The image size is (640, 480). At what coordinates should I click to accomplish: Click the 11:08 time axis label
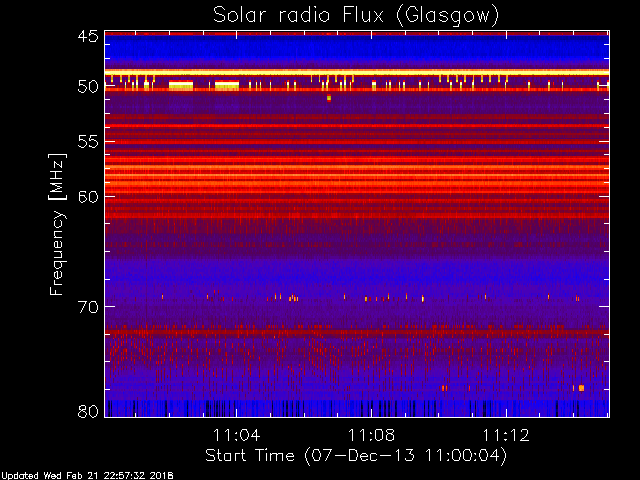[371, 435]
